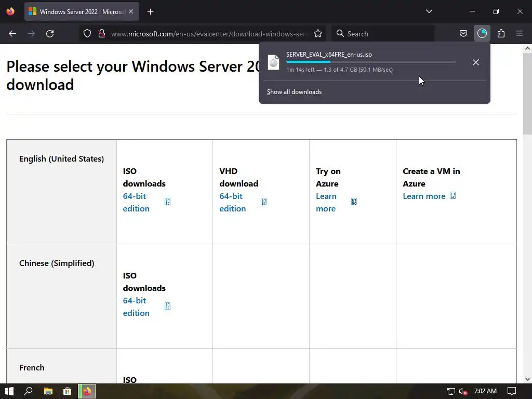
Task: Bookmark this page with the star
Action: tap(318, 34)
